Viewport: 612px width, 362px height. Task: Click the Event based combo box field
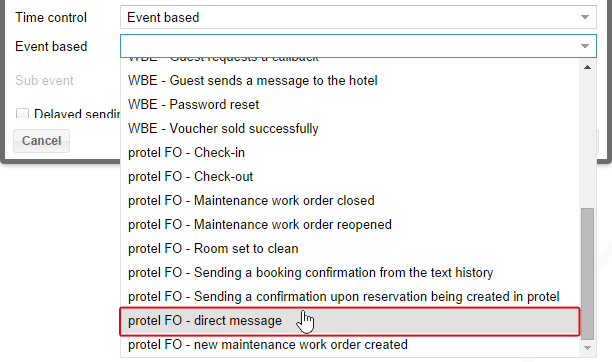(358, 46)
